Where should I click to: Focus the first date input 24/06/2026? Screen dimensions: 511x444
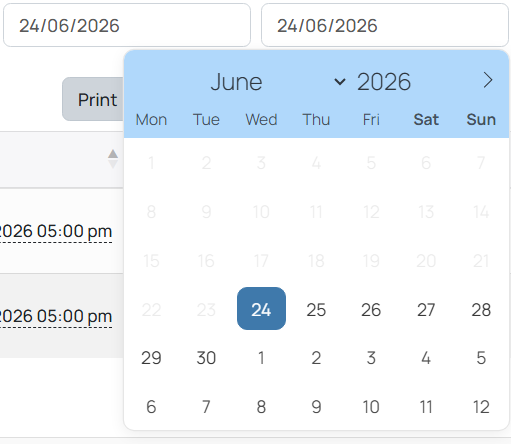click(x=127, y=25)
